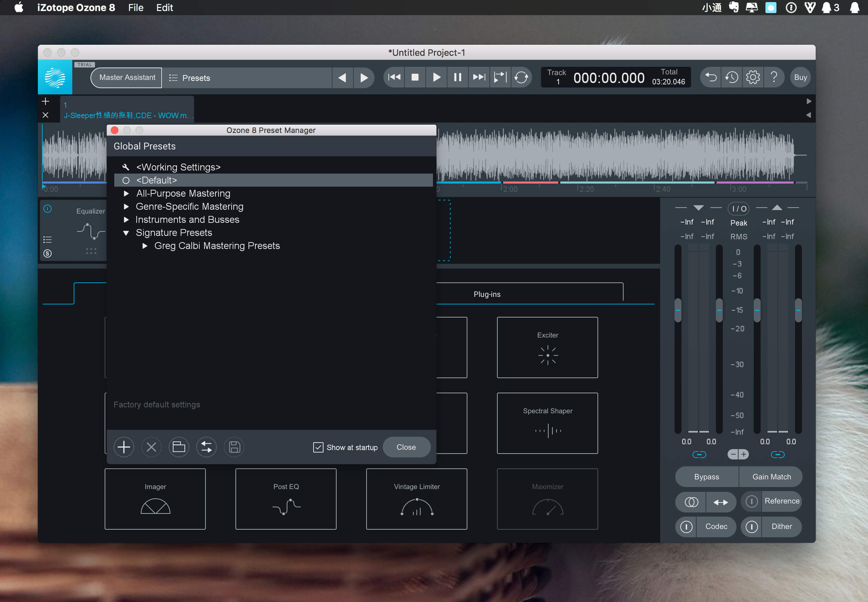
Task: Open the Presets list in the header
Action: coord(247,78)
